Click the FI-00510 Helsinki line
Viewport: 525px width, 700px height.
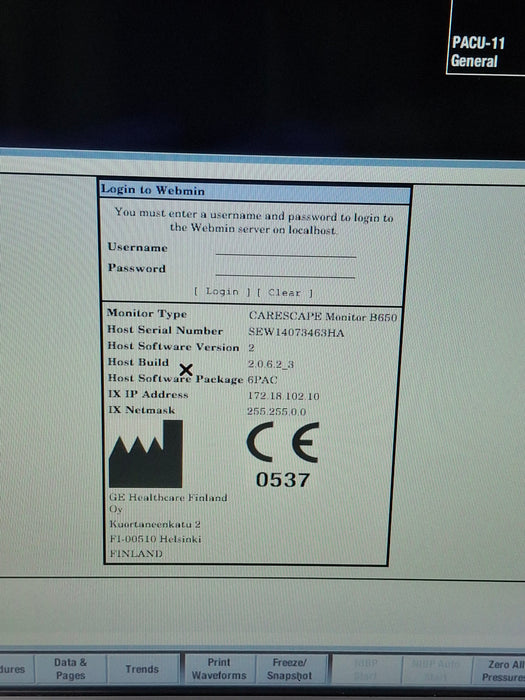[x=155, y=539]
